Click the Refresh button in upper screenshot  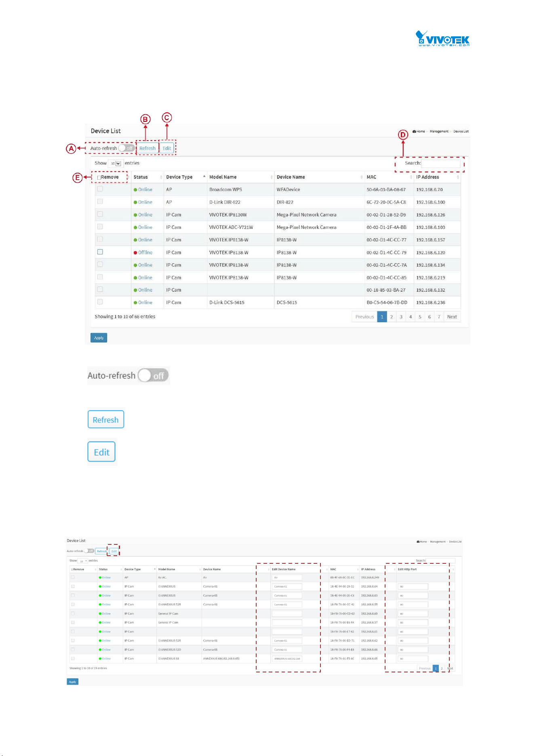click(147, 148)
